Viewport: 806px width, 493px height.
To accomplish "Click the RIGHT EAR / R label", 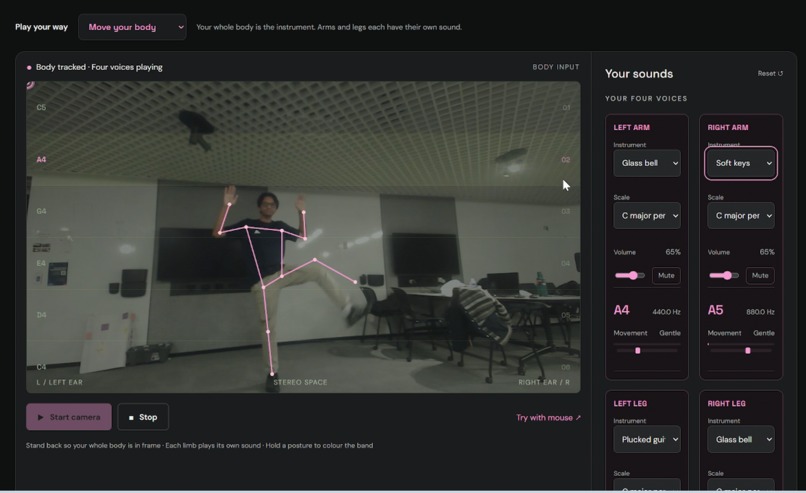I will [544, 382].
